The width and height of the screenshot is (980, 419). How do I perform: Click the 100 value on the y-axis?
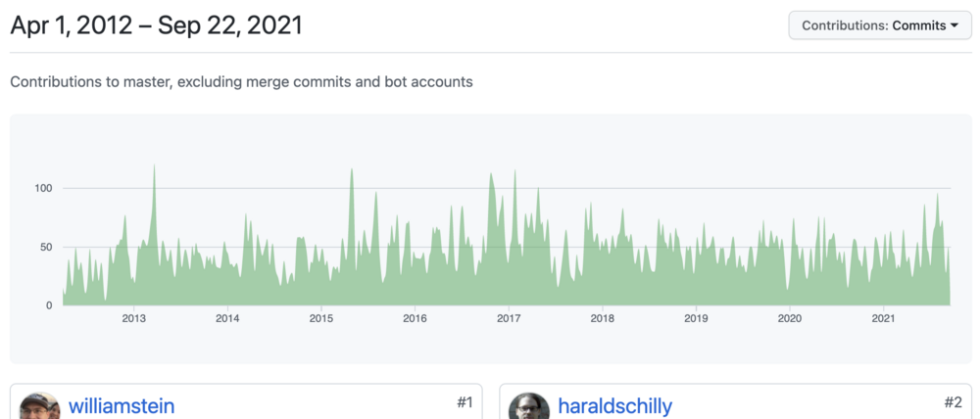tap(42, 188)
